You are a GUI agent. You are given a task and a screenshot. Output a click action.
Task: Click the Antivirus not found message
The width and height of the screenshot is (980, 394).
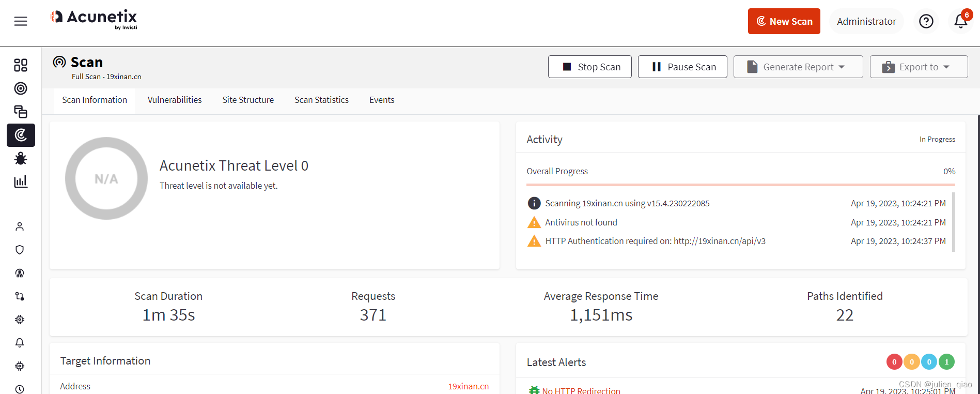[x=581, y=222]
